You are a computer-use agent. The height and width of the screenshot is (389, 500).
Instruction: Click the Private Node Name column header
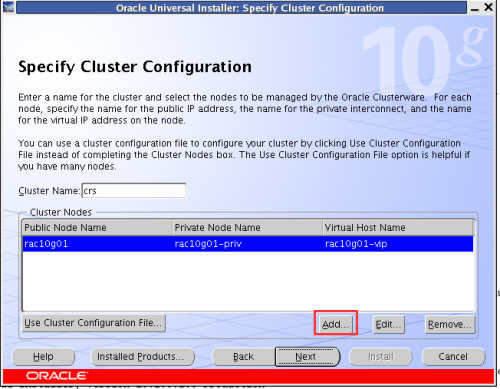point(248,228)
